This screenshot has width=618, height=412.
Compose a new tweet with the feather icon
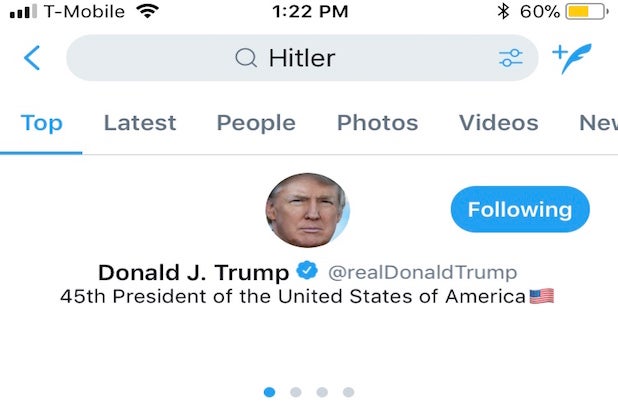point(572,58)
